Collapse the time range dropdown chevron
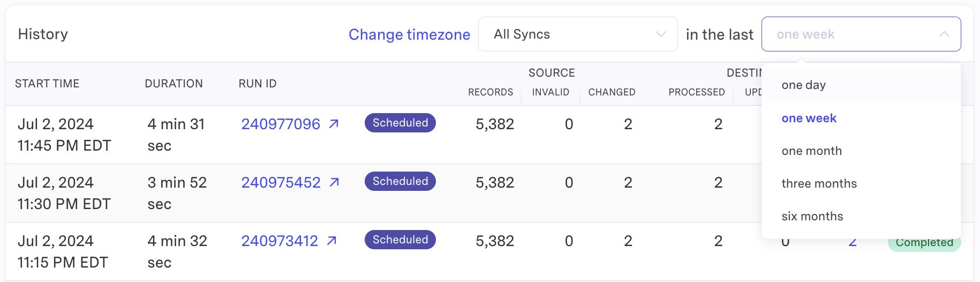The image size is (980, 282). coord(944,34)
